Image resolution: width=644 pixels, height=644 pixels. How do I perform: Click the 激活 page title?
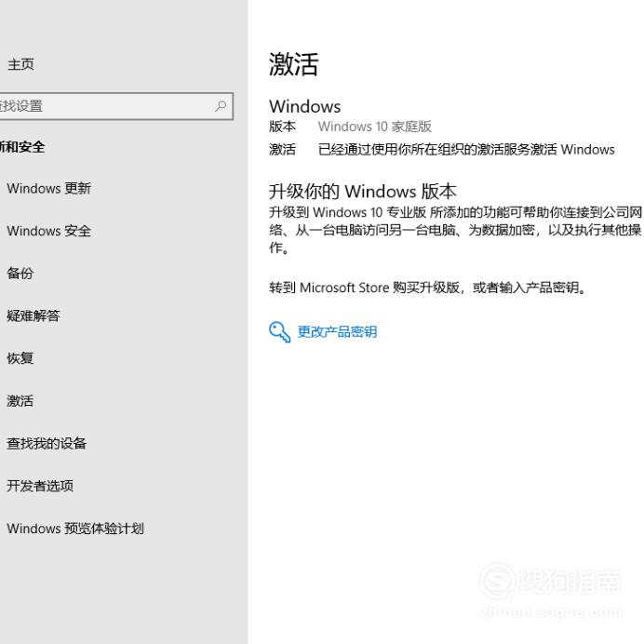coord(294,64)
